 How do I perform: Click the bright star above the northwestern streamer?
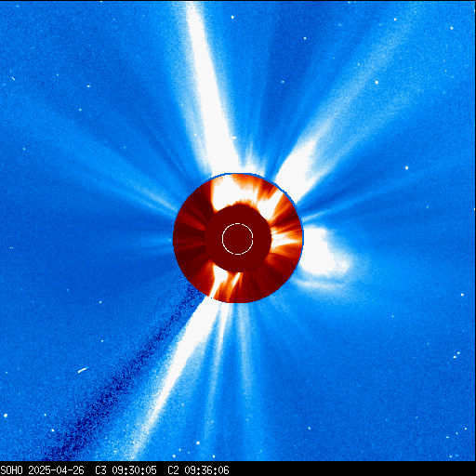[x=377, y=83]
